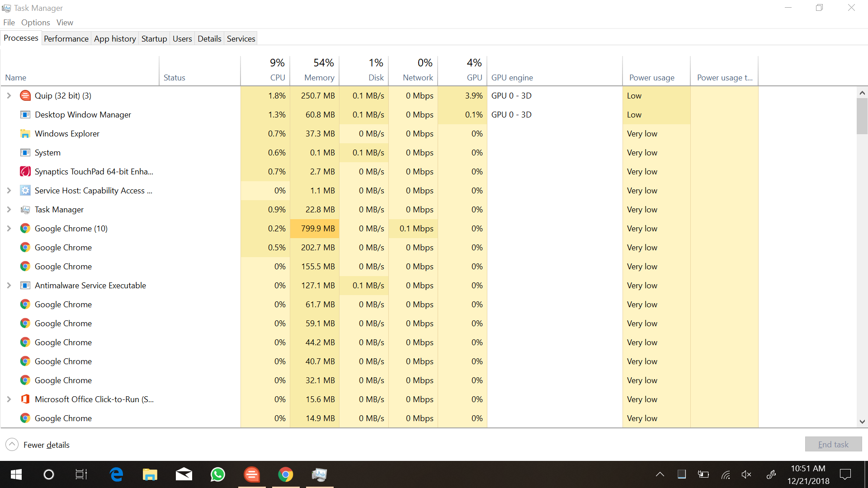868x488 pixels.
Task: Open the Options menu
Action: pos(35,23)
